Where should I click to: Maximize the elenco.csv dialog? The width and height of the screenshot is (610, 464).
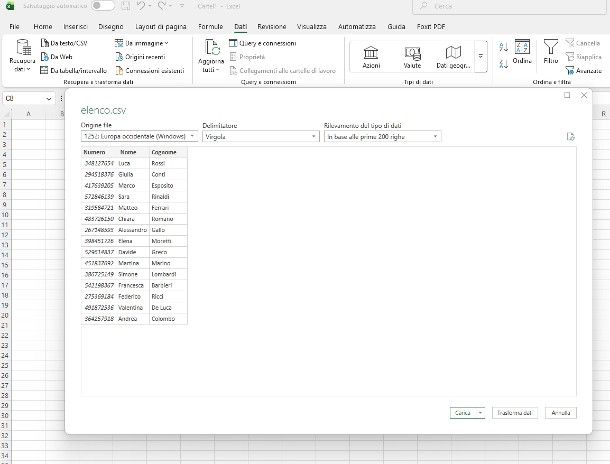coord(567,95)
